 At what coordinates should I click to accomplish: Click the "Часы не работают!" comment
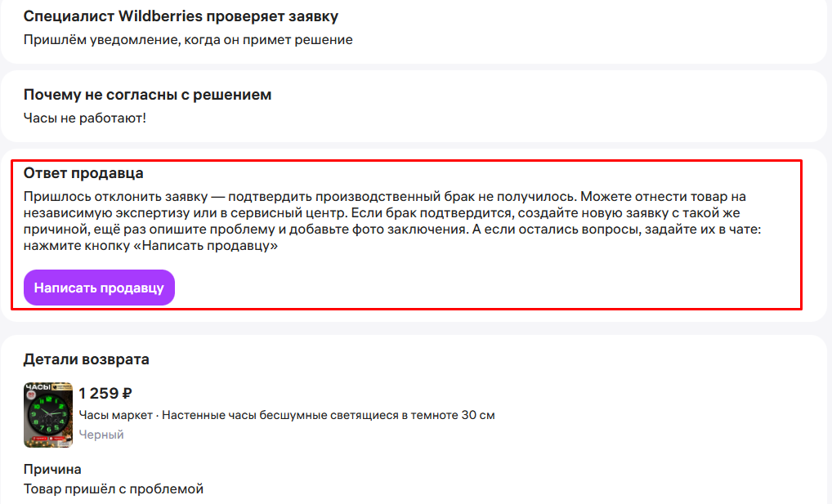(x=85, y=118)
